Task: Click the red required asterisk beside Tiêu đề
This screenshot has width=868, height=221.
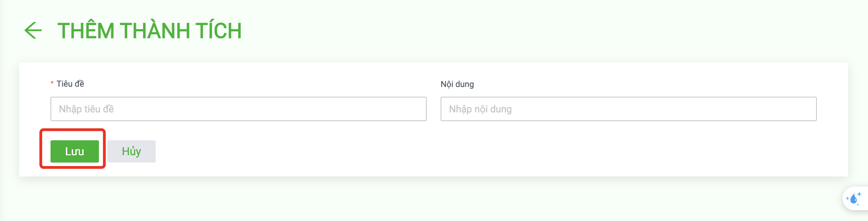Action: coord(52,84)
